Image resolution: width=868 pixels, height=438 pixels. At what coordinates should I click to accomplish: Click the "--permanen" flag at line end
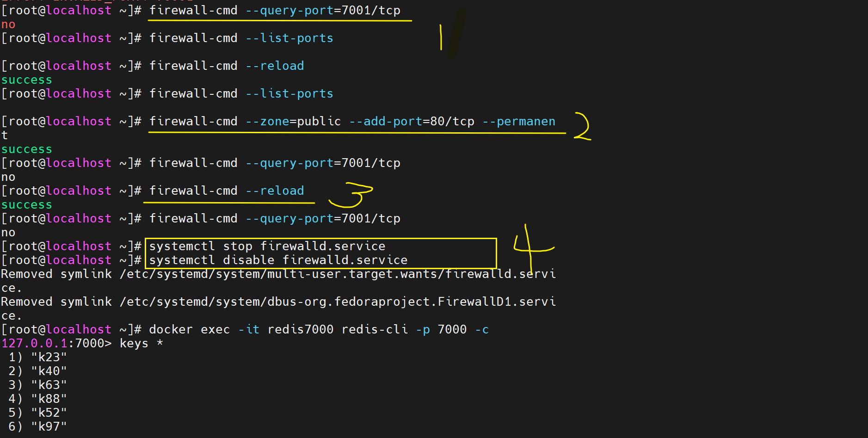519,122
